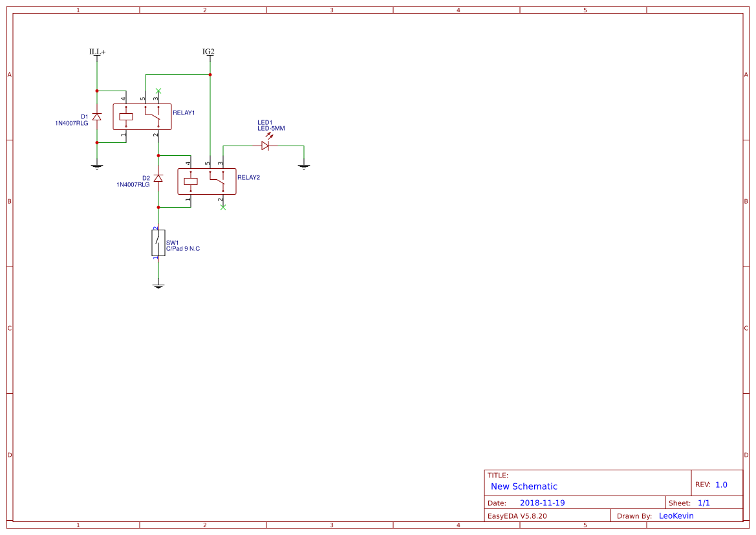Click the D1 1N4007RLG part label
Image resolution: width=756 pixels, height=535 pixels.
(72, 124)
